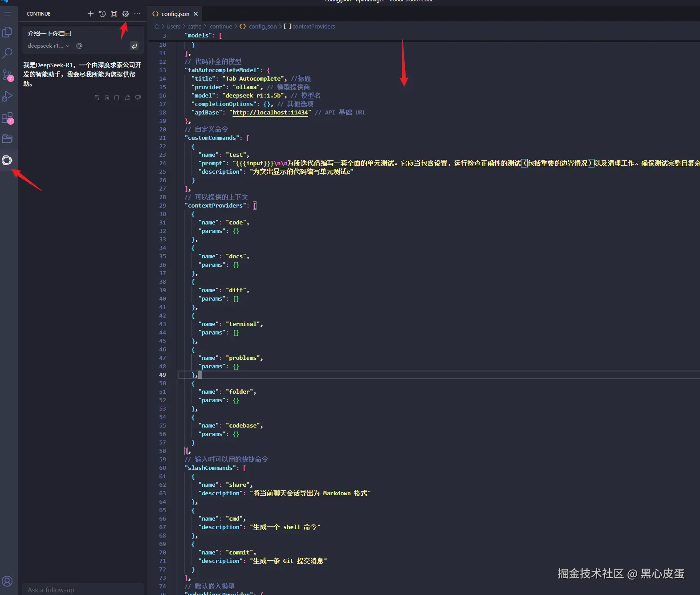Viewport: 700px width, 595px height.
Task: Click the "tabAutocompleteModel" key
Action: click(223, 70)
